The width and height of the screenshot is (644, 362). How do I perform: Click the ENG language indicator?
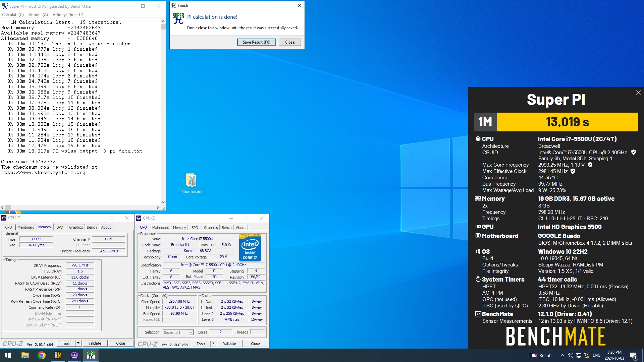[x=596, y=355]
